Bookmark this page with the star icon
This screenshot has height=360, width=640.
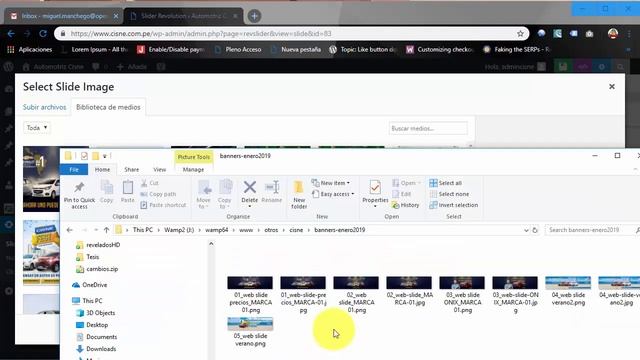[520, 34]
